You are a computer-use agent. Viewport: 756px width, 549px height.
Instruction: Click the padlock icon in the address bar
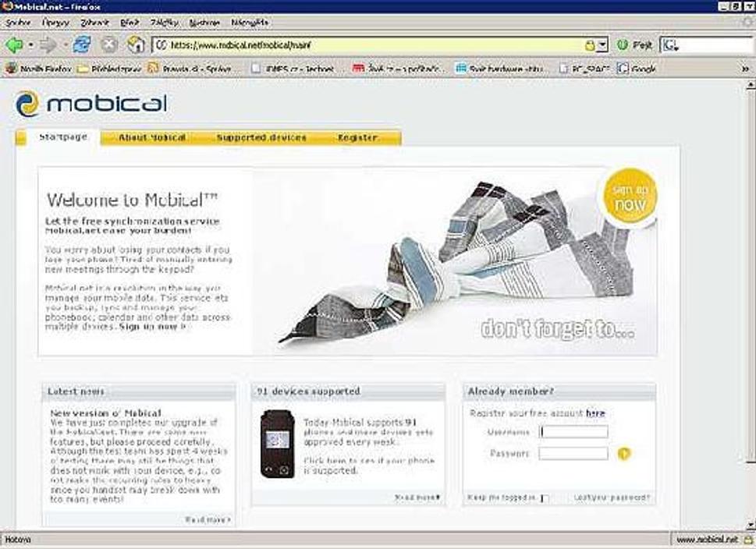tap(589, 45)
